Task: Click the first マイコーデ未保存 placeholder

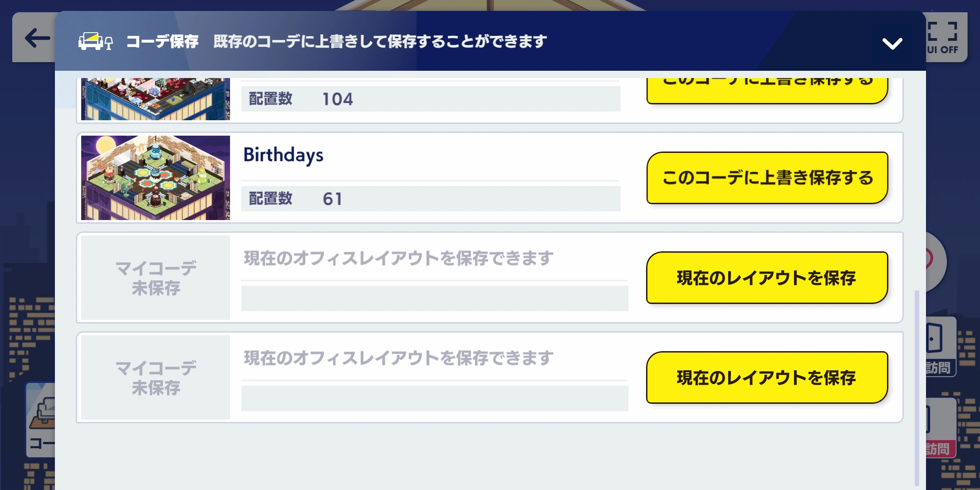Action: coord(156,278)
